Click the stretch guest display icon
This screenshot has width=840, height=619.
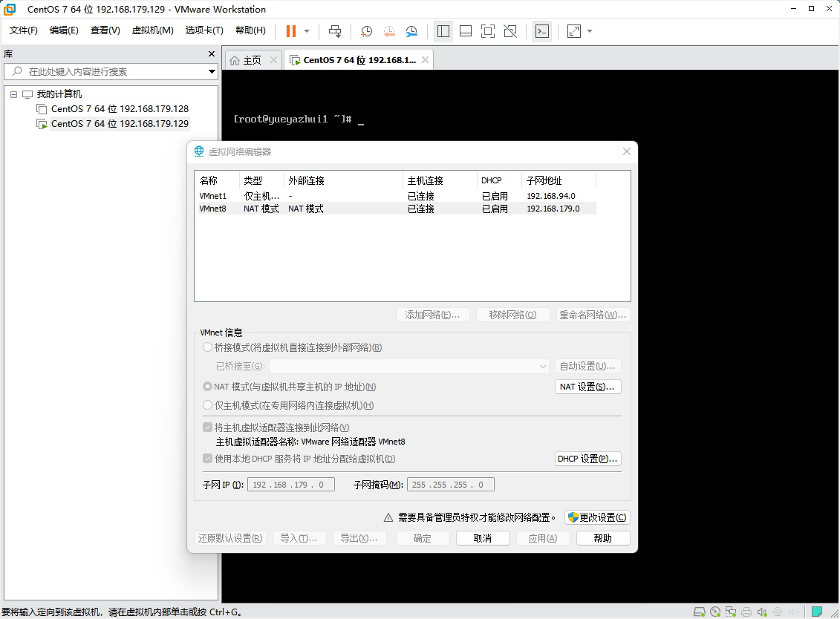574,31
